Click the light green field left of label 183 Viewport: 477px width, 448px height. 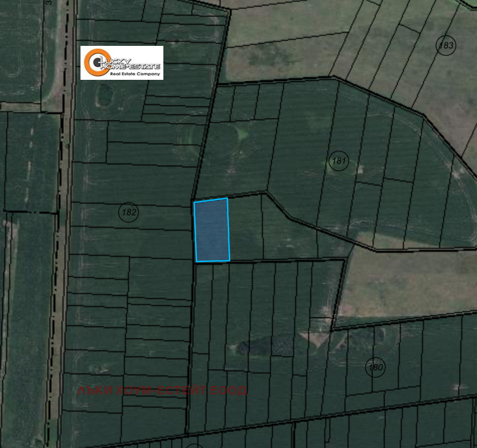[280, 45]
